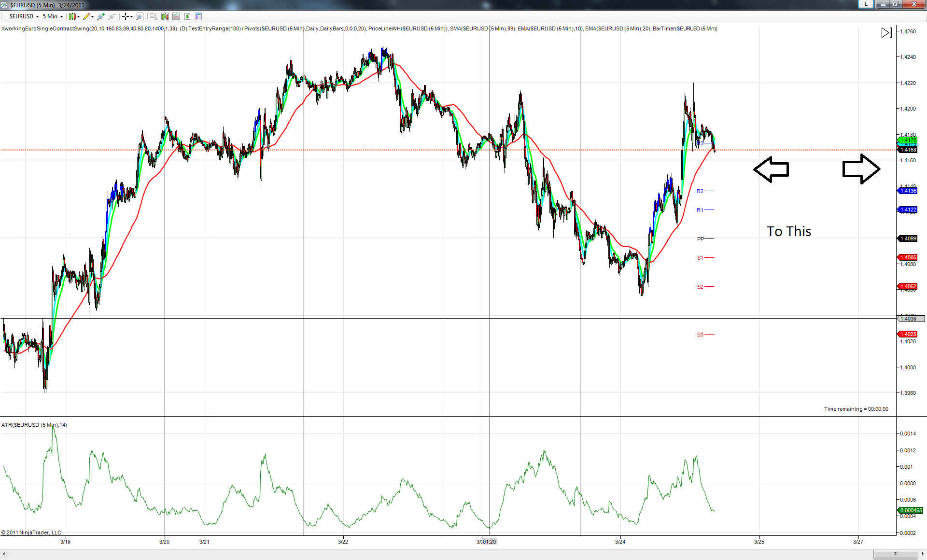
Task: Click the zoom in magnifier icon
Action: (101, 16)
